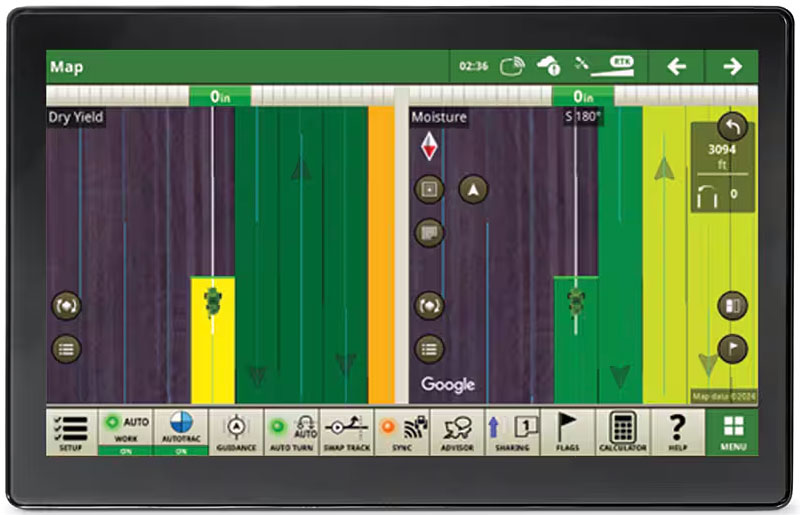This screenshot has height=515, width=800.
Task: Recenter the Dry Yield map on vehicle
Action: tap(66, 305)
